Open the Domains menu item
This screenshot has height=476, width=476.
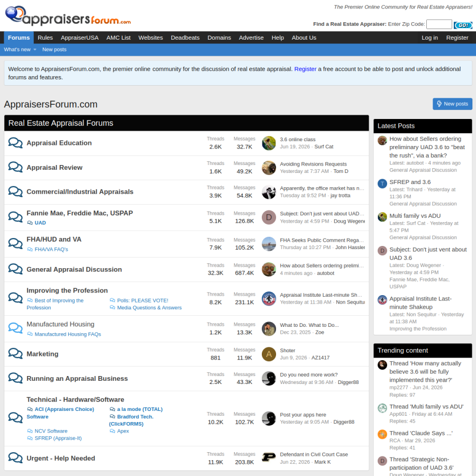219,38
